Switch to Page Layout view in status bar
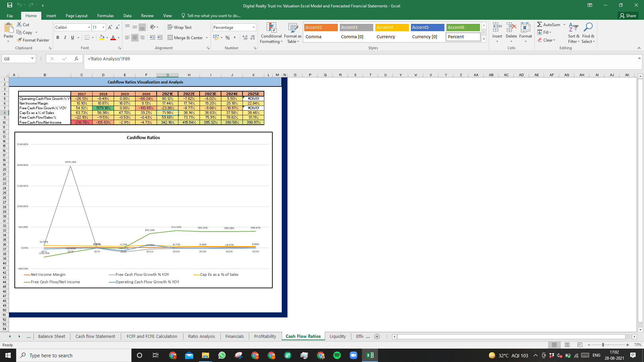This screenshot has height=362, width=644. (567, 345)
